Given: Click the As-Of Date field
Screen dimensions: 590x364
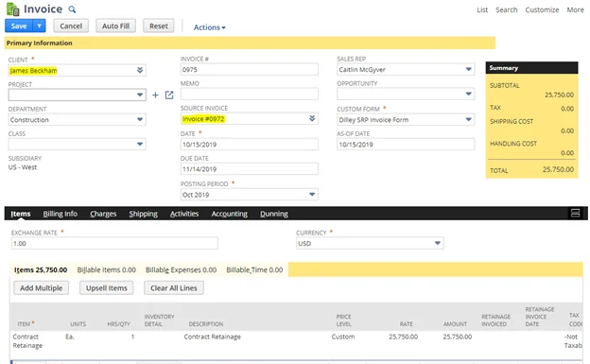Looking at the screenshot, I should pos(406,145).
